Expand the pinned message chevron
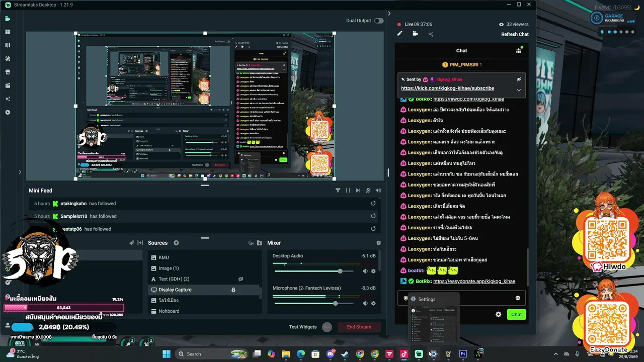This screenshot has height=362, width=644. coord(519,90)
